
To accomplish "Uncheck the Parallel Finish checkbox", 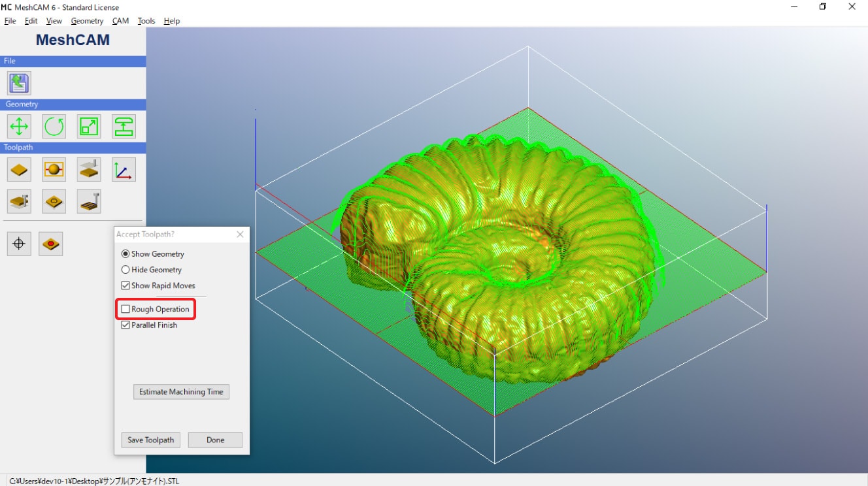I will pos(125,325).
